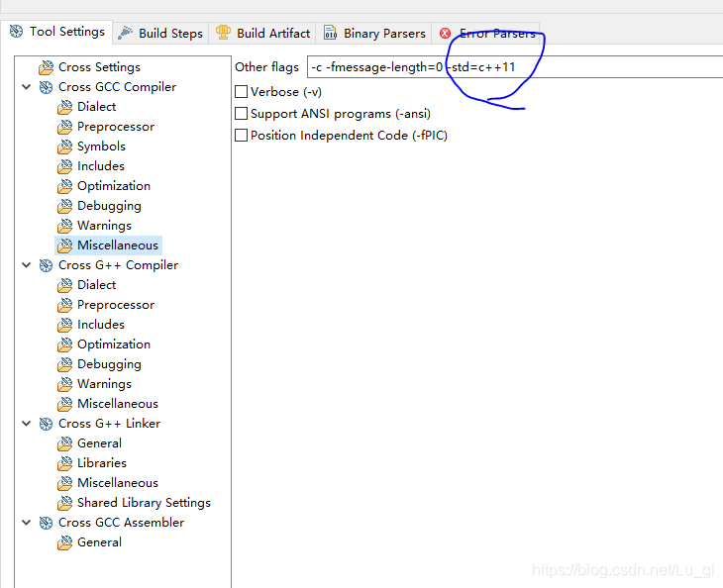Click Shared Library Settings icon
This screenshot has height=588, width=723.
tap(65, 503)
